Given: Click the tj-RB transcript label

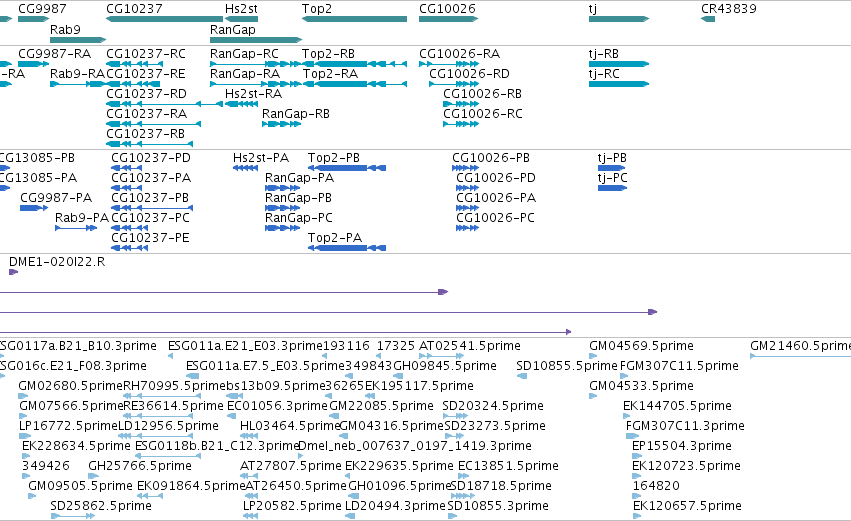Looking at the screenshot, I should pos(604,54).
